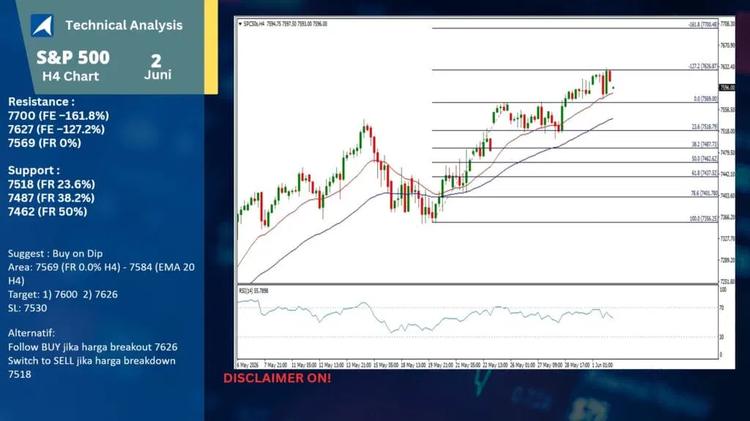This screenshot has height=421, width=750.
Task: Click the '7 May 21:00' time axis label
Action: pos(276,365)
